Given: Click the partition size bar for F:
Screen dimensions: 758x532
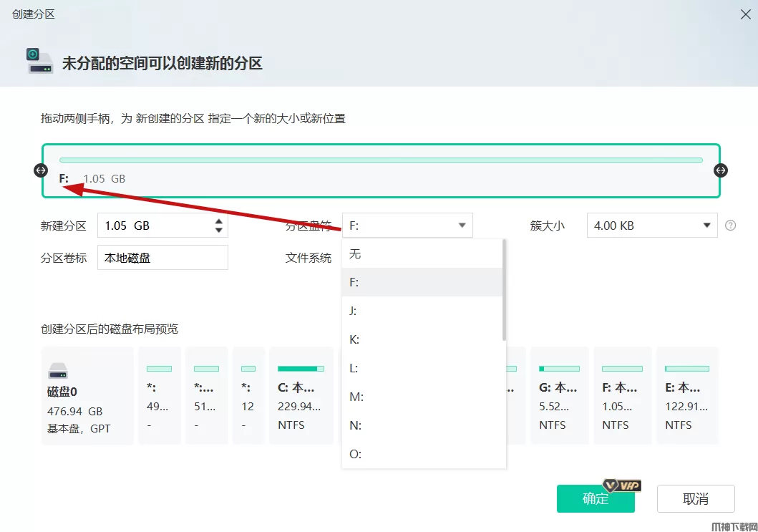Looking at the screenshot, I should click(x=381, y=160).
